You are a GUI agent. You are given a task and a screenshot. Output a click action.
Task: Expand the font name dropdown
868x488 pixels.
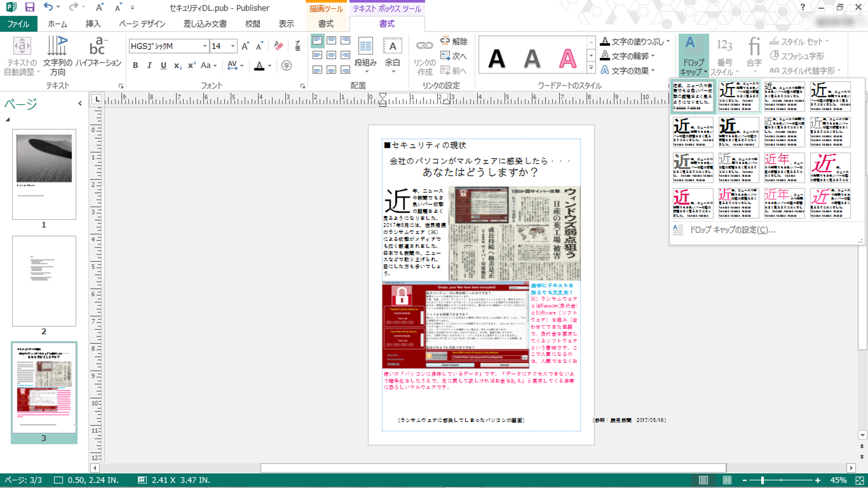pyautogui.click(x=205, y=46)
